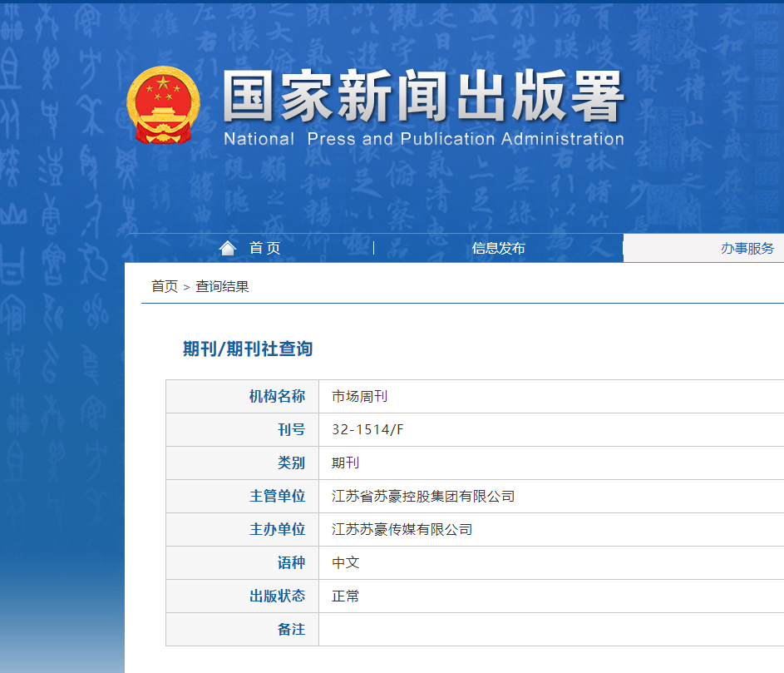
Task: Open the 首页 navigation menu item
Action: click(x=264, y=248)
